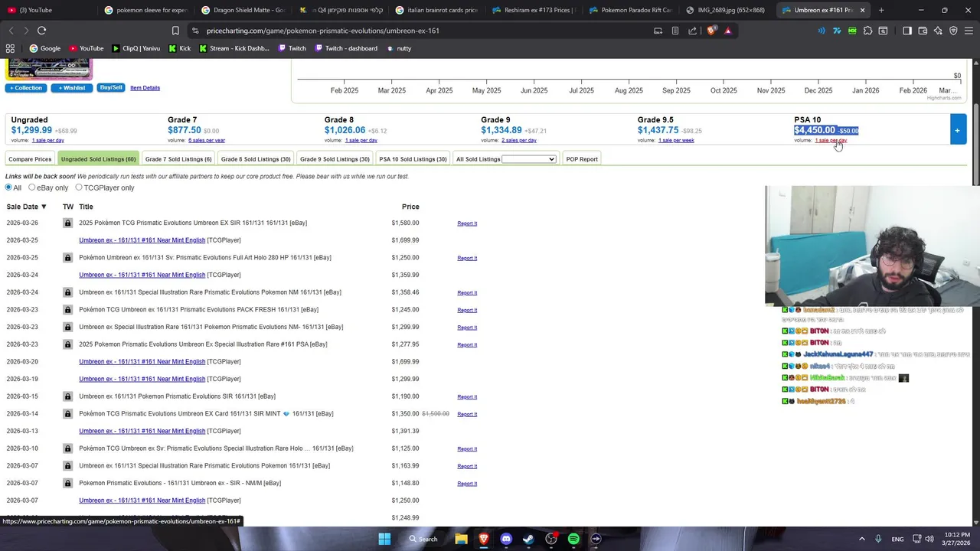Click lock icon on 2026-03-26 sale row
The height and width of the screenshot is (551, 980).
pos(67,223)
